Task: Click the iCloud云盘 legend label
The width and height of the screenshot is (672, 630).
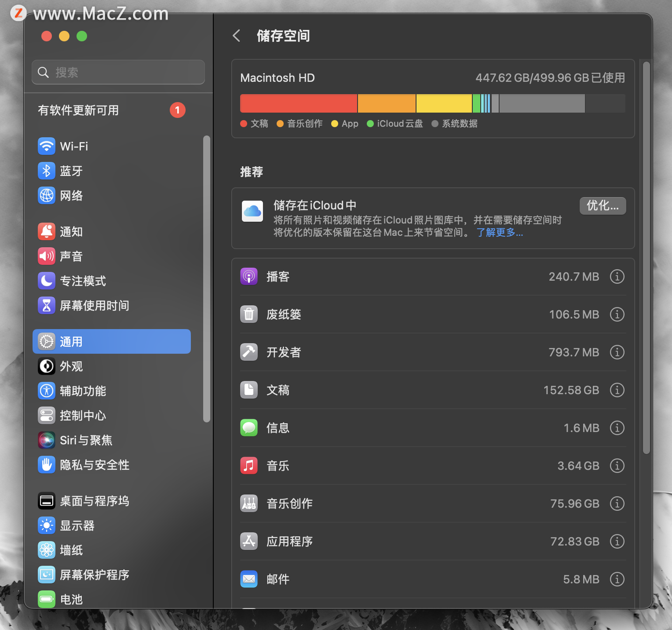Action: pos(400,124)
